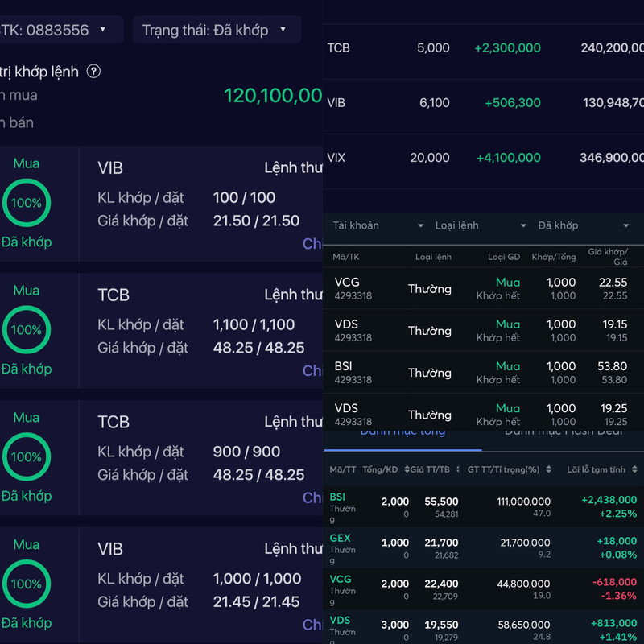Image resolution: width=644 pixels, height=644 pixels.
Task: Click the 100% progress ring of VIB 1,000 order
Action: click(27, 584)
